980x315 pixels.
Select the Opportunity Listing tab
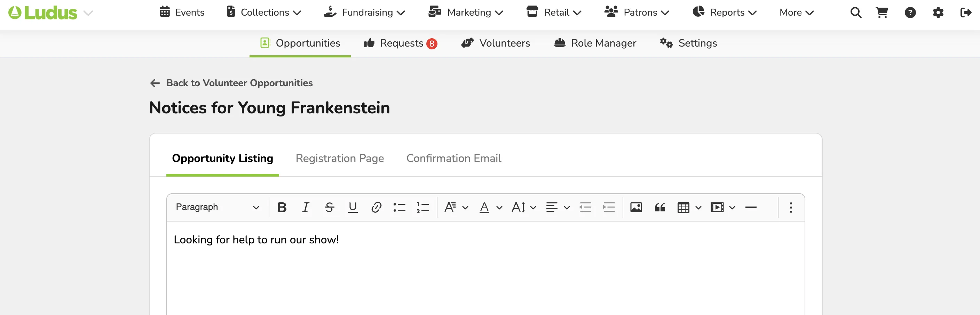[223, 158]
